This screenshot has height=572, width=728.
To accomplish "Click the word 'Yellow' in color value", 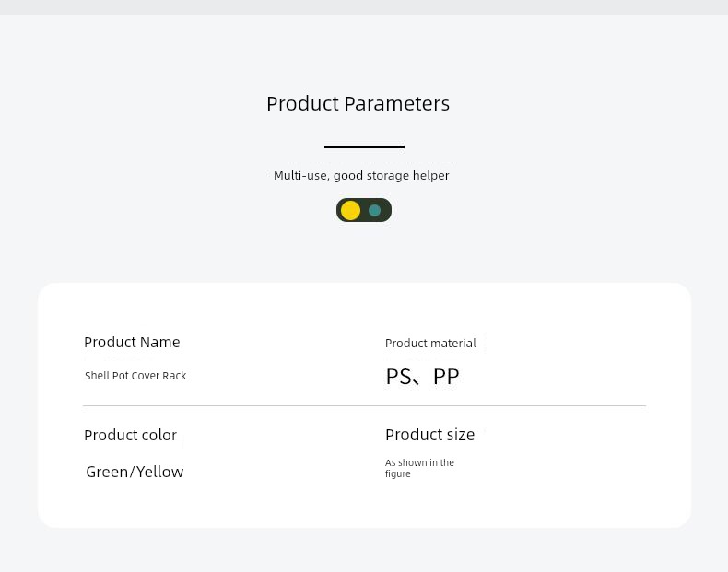I will coord(160,472).
